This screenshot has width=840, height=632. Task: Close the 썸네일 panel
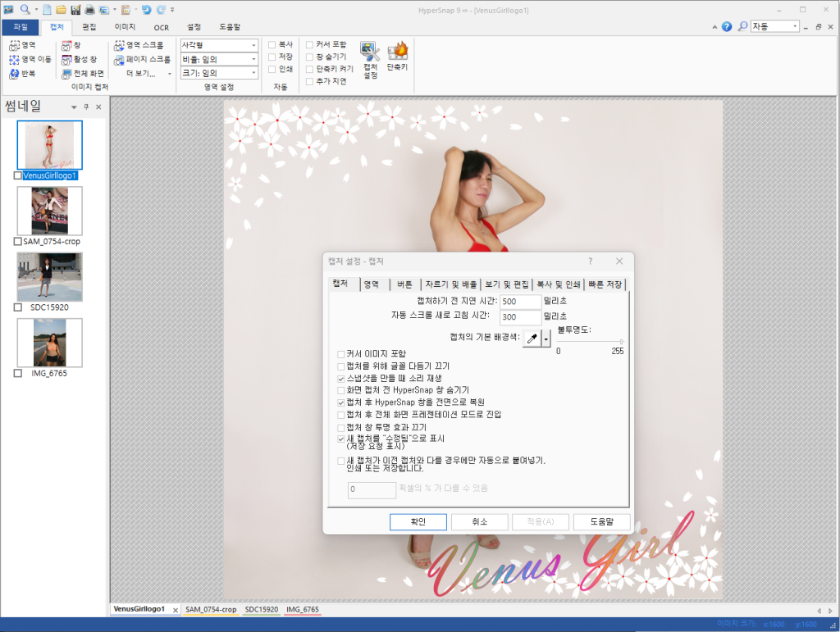pos(98,107)
